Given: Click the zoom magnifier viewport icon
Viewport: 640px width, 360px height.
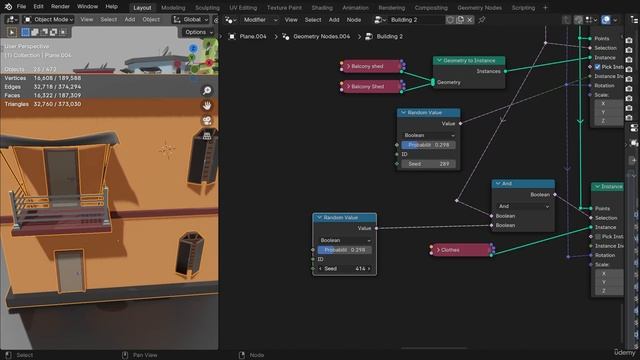Looking at the screenshot, I should [207, 91].
